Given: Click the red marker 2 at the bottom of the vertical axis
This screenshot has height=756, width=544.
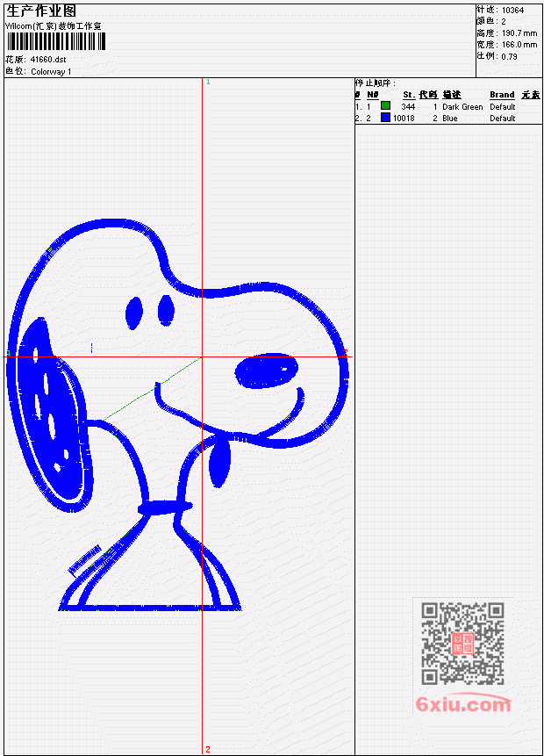Looking at the screenshot, I should click(x=208, y=749).
